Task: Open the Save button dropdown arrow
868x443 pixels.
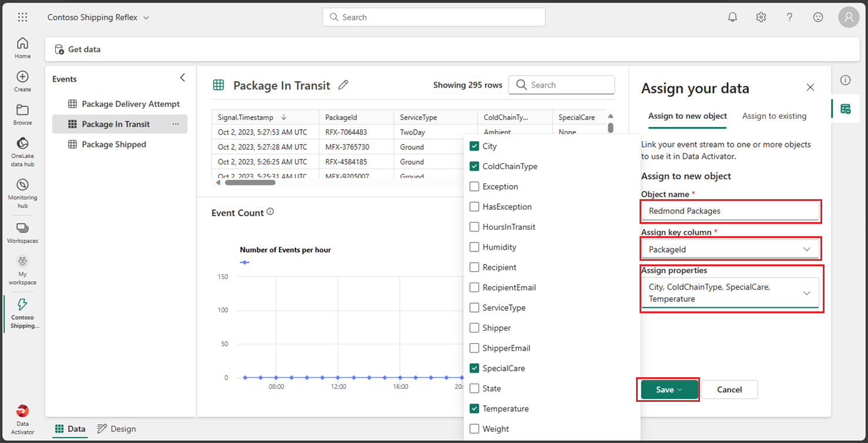Action: [680, 390]
